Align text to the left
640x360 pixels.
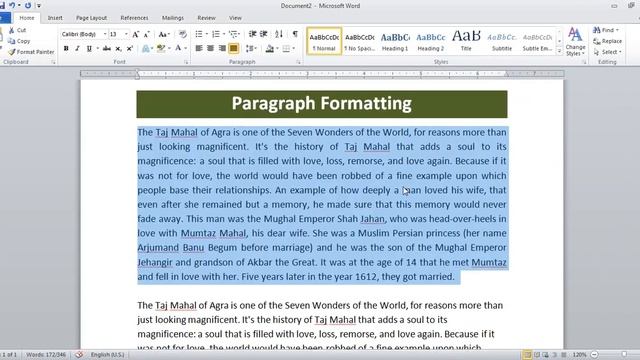199,49
